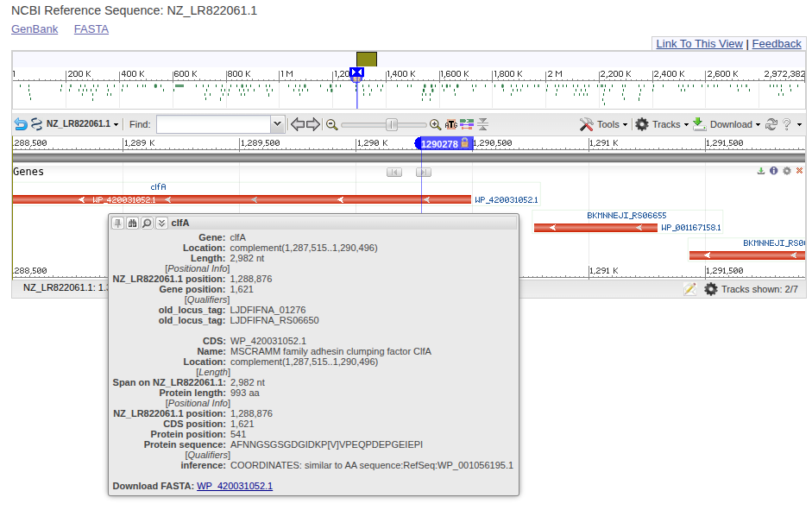Click the gear icon for Tracks
Viewport: 812px width, 510px height.
(642, 124)
